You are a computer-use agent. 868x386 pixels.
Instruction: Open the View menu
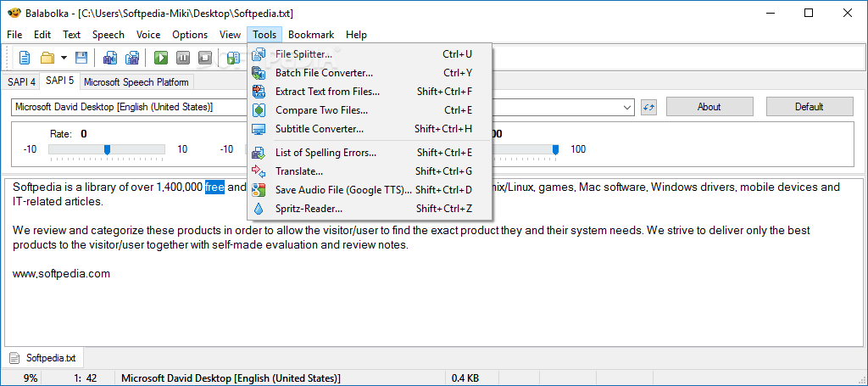point(230,34)
